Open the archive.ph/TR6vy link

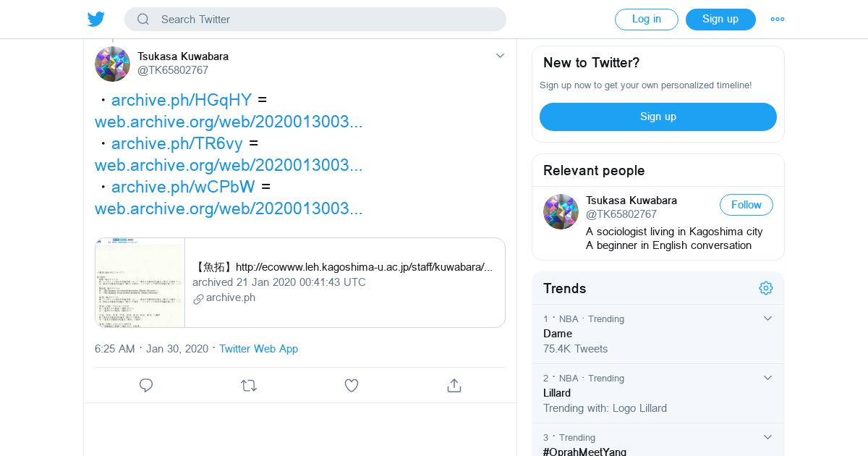[177, 143]
